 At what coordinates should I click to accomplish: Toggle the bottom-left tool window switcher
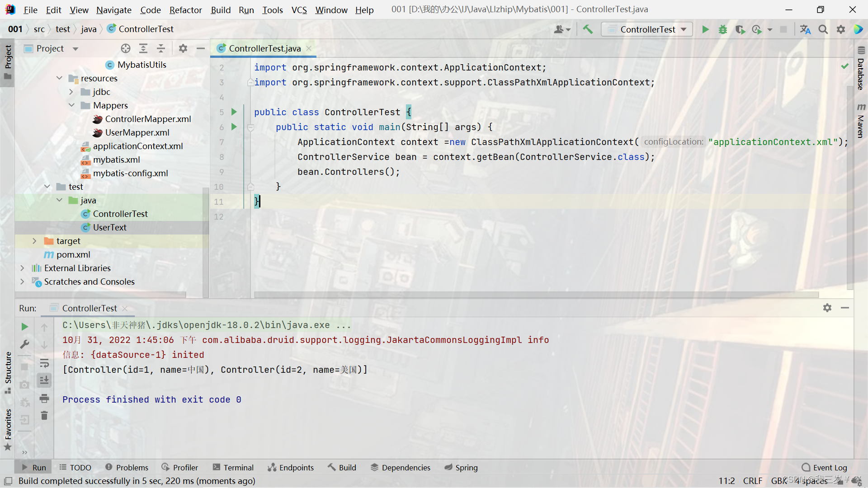pyautogui.click(x=8, y=481)
